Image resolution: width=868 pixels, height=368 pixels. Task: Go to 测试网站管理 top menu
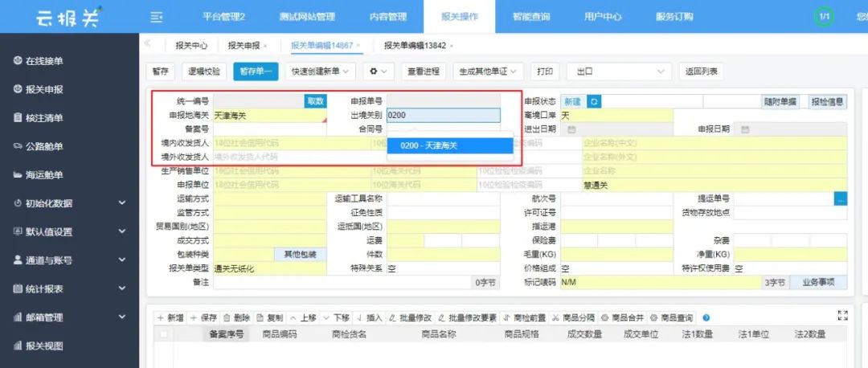307,17
